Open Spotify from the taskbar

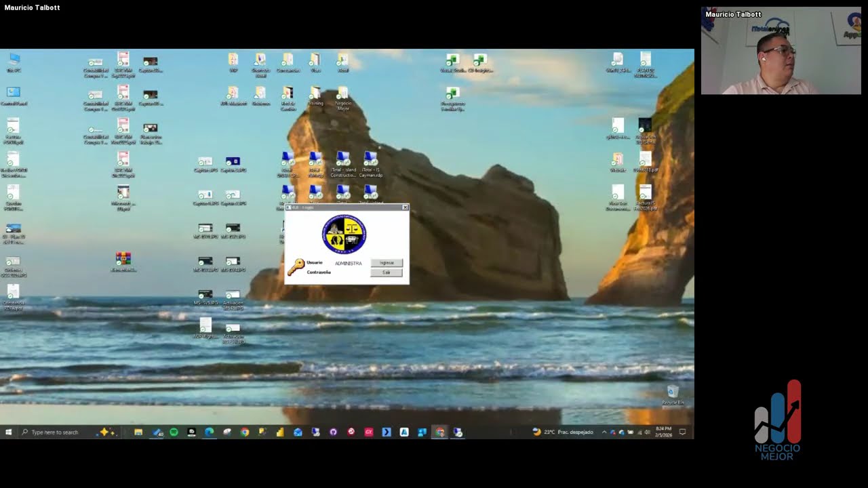(x=174, y=432)
